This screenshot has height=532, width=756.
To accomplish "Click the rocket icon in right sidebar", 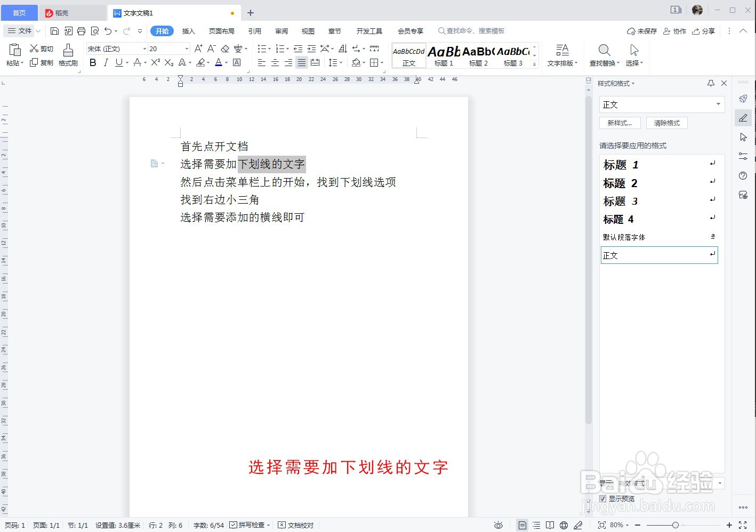I will tap(743, 99).
